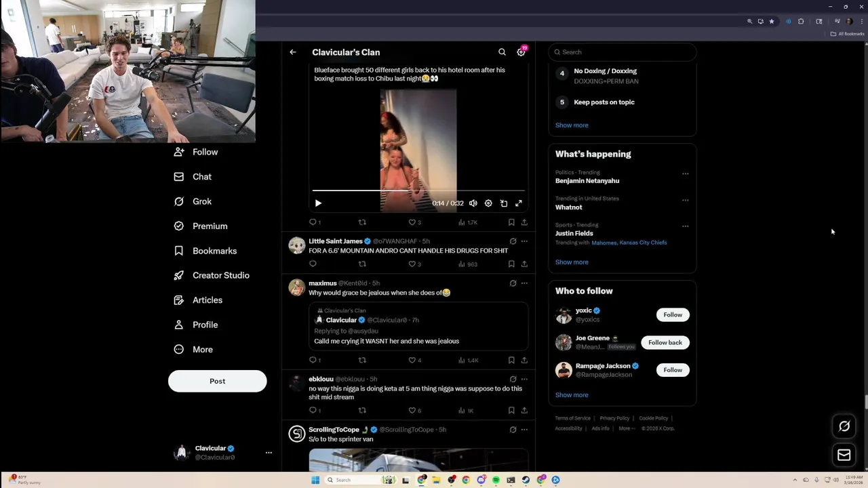Share the Blueface video post
Image resolution: width=868 pixels, height=488 pixels.
point(524,222)
